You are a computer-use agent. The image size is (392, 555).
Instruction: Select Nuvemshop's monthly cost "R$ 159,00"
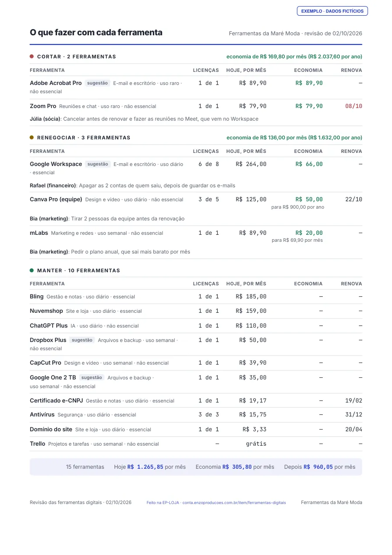[x=251, y=311]
